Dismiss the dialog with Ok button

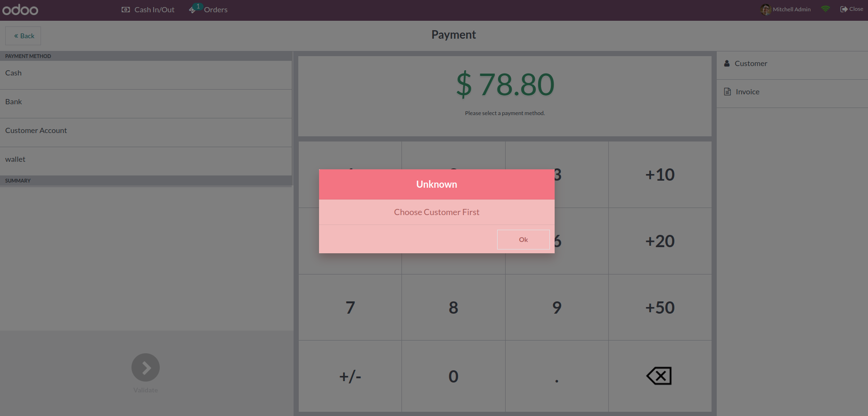[x=523, y=240]
